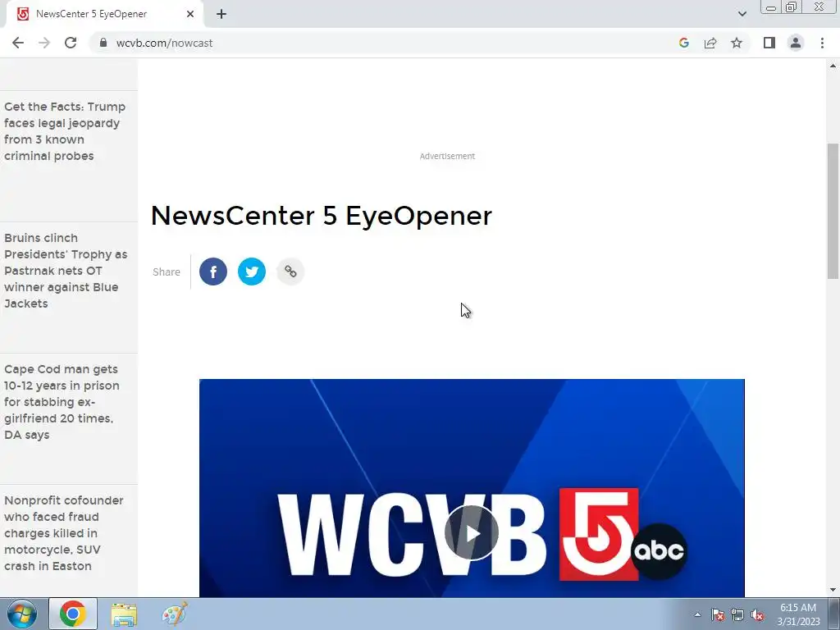Click the scrollbar up arrow
This screenshot has height=630, width=840.
pos(833,66)
